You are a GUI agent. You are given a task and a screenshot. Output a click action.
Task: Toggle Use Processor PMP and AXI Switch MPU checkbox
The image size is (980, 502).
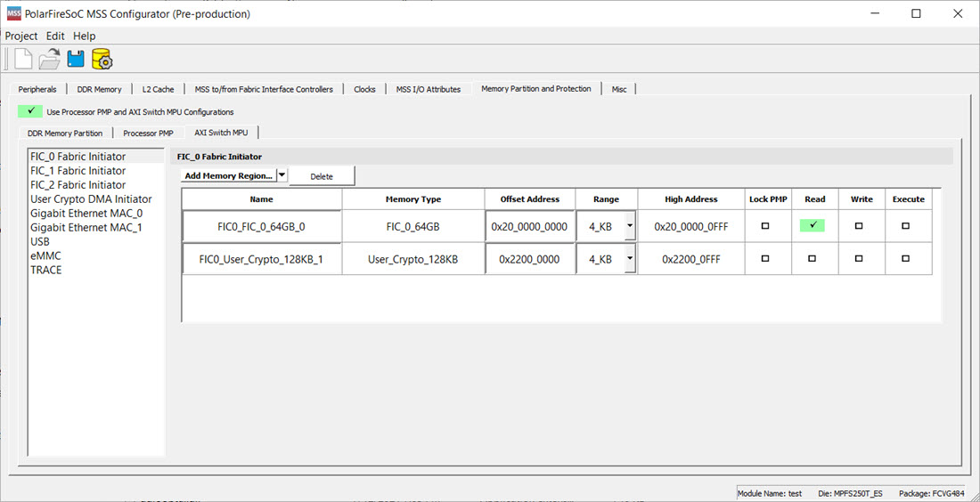click(x=30, y=112)
